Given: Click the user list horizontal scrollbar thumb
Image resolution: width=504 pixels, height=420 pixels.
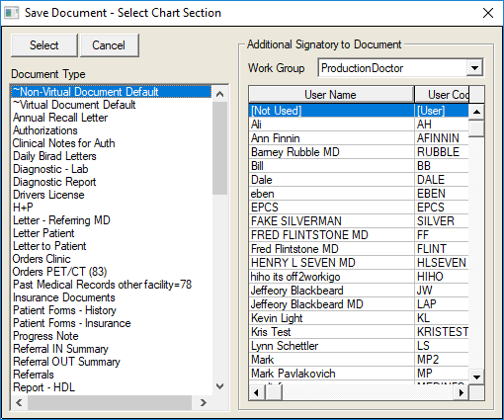Looking at the screenshot, I should pos(274,392).
